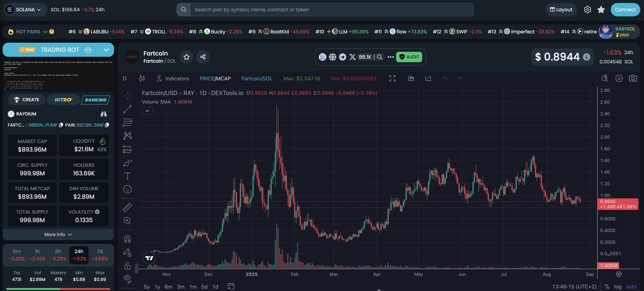
Task: Toggle magnet mode for drawings
Action: click(128, 239)
